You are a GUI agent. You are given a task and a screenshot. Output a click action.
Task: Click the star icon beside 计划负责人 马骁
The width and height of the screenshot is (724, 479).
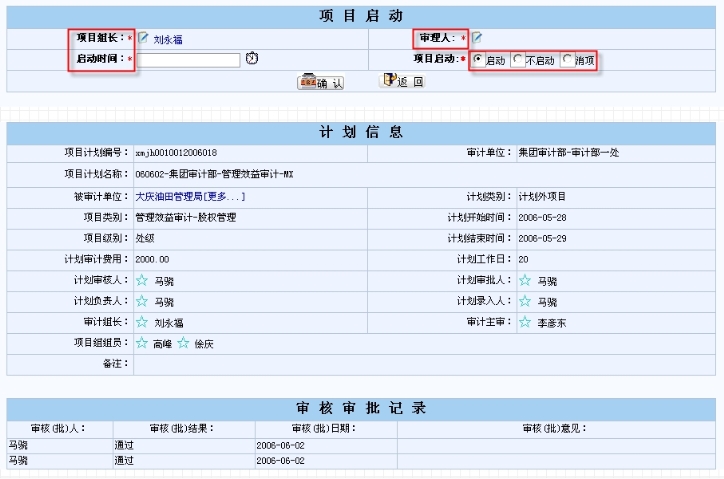point(142,301)
